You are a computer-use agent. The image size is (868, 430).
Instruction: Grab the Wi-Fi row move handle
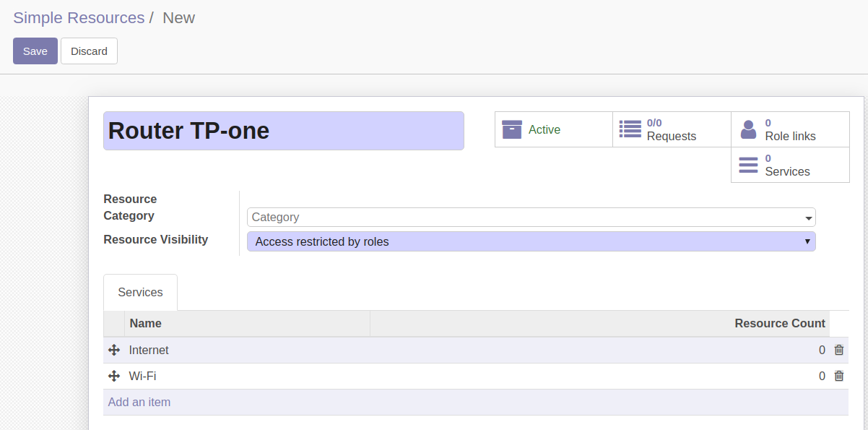coord(113,376)
